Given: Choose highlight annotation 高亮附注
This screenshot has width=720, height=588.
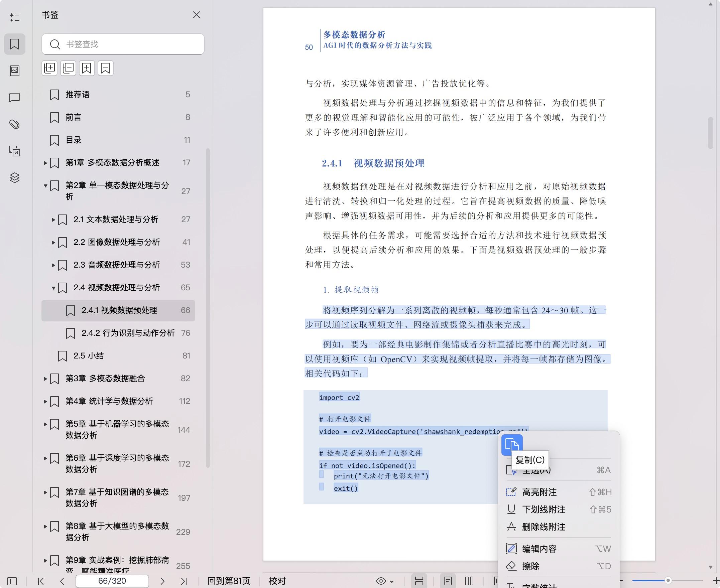Looking at the screenshot, I should click(x=558, y=492).
